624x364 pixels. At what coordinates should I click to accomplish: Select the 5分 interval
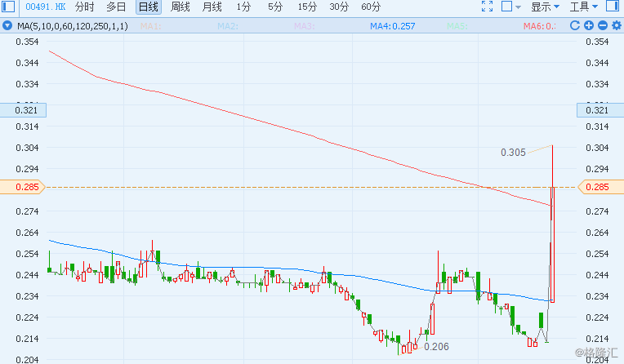[x=275, y=7]
